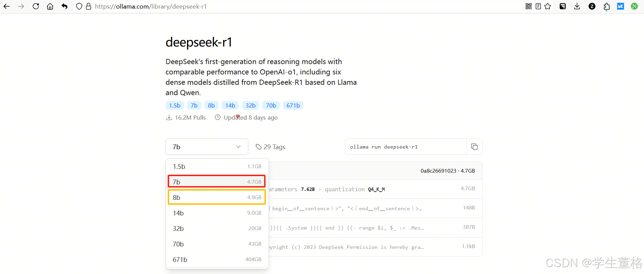
Task: Choose the 7b 4.7GB option
Action: tap(217, 182)
